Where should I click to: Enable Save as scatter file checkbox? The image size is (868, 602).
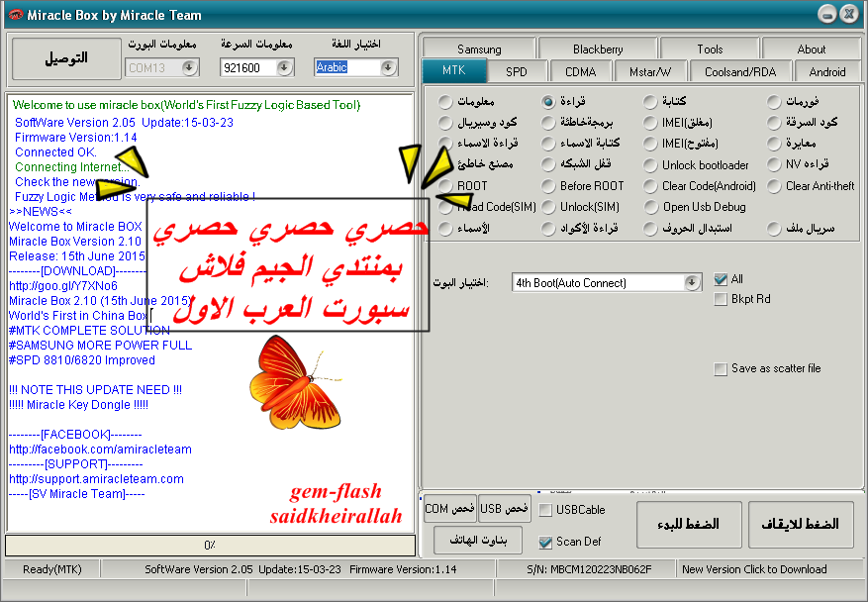[x=721, y=369]
